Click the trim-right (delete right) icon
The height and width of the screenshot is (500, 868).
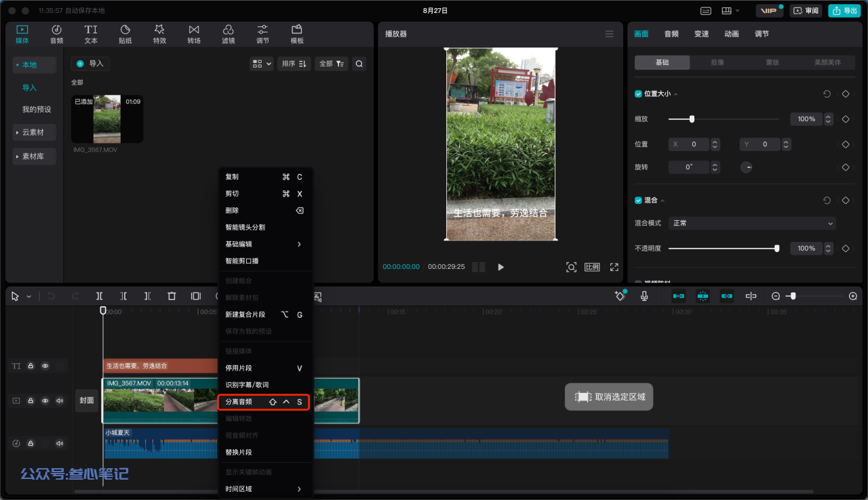pyautogui.click(x=147, y=296)
